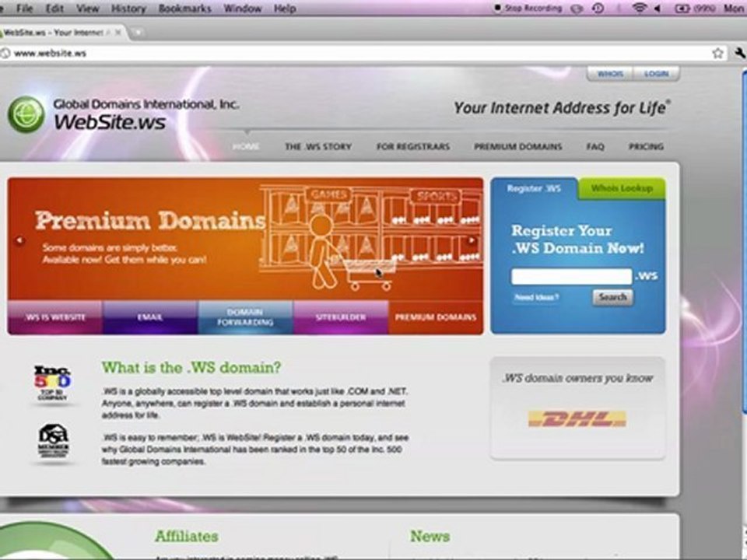Click the Need ideas? link
747x560 pixels.
point(536,298)
